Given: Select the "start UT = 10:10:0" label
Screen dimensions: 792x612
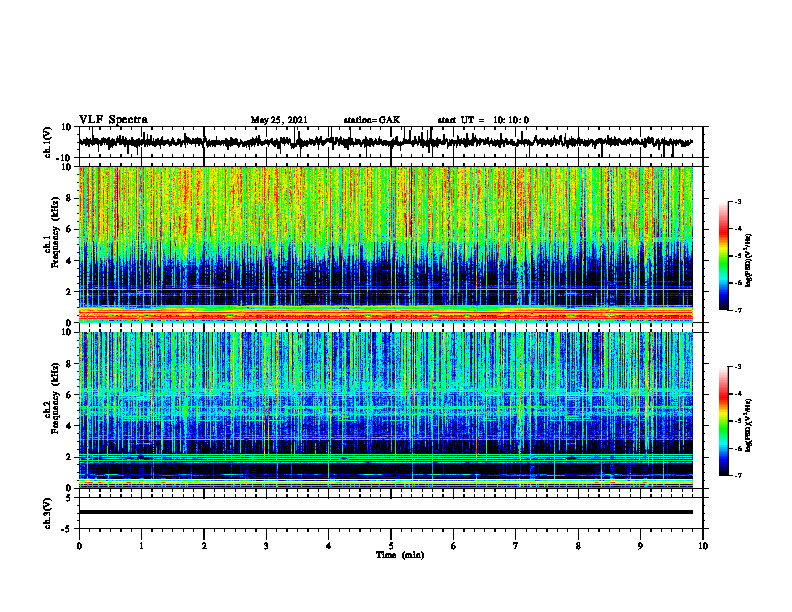Looking at the screenshot, I should tap(483, 120).
